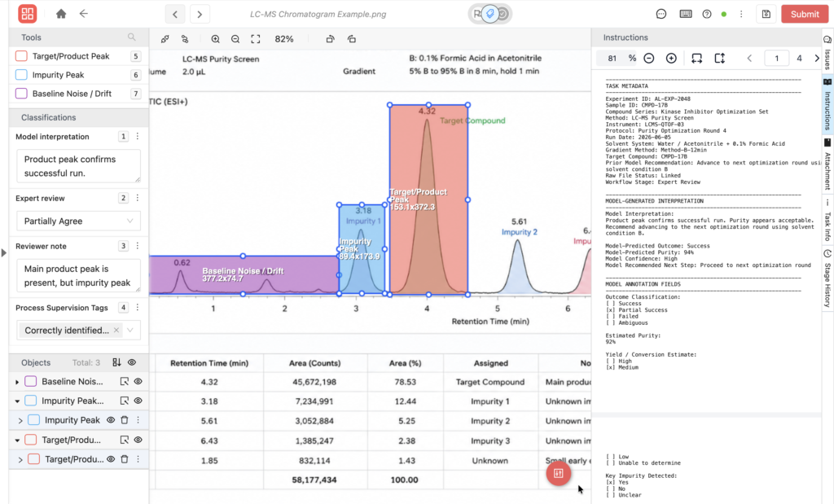Open the Process Supervision Tags dropdown
This screenshot has height=504, width=834.
click(x=130, y=330)
